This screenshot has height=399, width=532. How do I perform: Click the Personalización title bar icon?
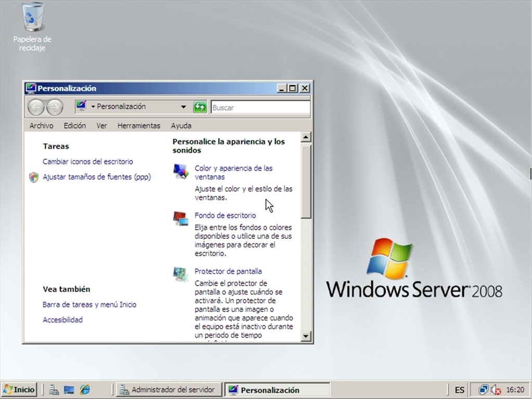(31, 88)
